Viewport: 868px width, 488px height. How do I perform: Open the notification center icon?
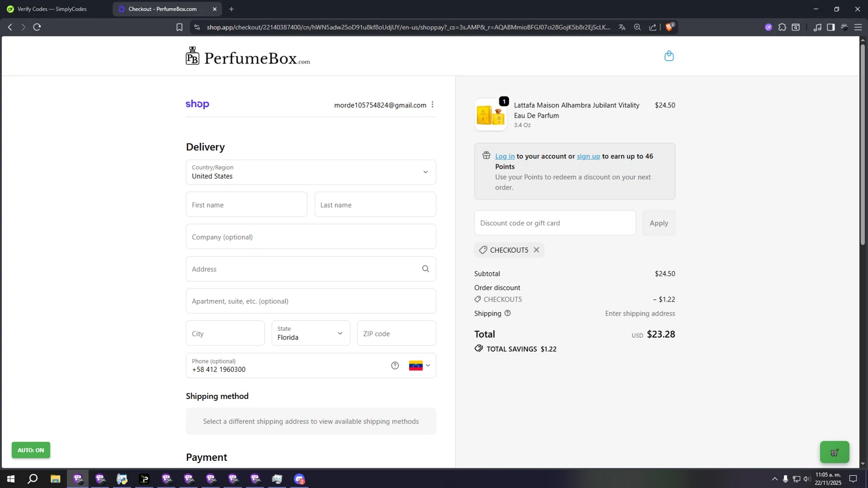[x=853, y=479]
